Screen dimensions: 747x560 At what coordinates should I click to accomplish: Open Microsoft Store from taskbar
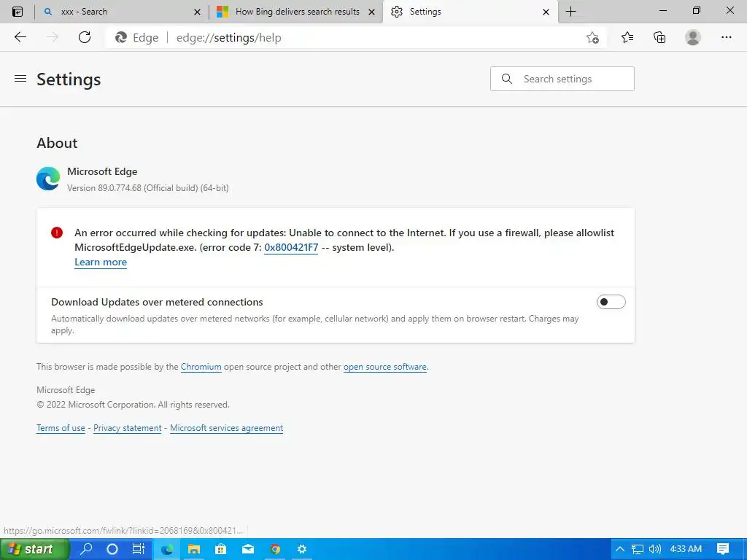coord(220,549)
